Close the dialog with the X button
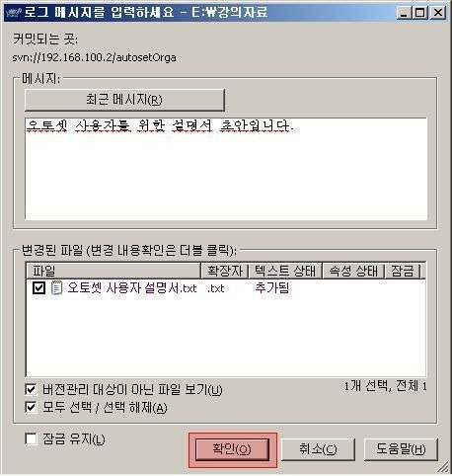 [437, 13]
